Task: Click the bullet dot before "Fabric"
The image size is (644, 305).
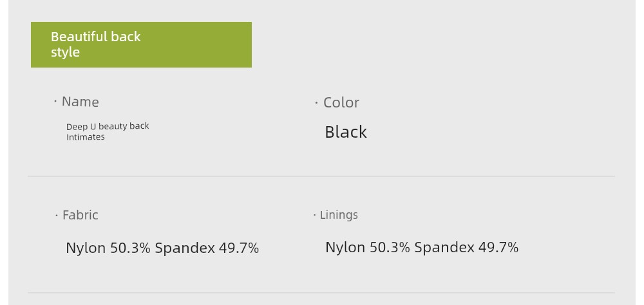Action: tap(57, 215)
